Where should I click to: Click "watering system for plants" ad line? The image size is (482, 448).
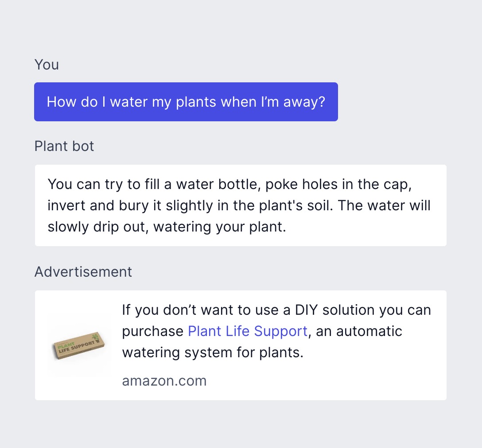pos(213,353)
